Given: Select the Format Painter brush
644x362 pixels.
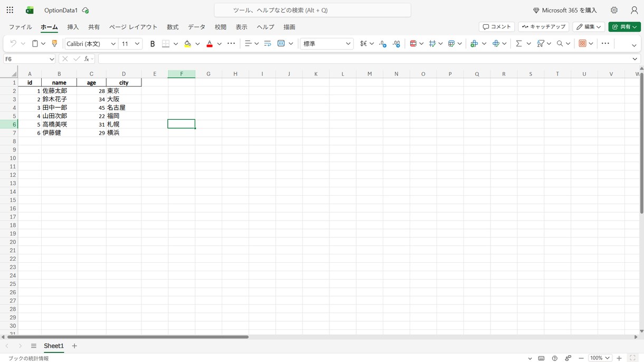Looking at the screenshot, I should (x=54, y=44).
